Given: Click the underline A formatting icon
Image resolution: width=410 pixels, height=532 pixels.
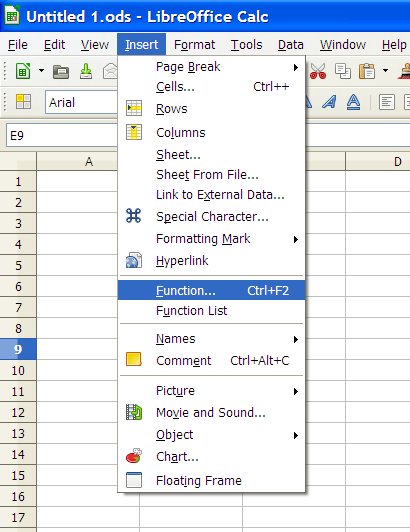Looking at the screenshot, I should point(353,102).
